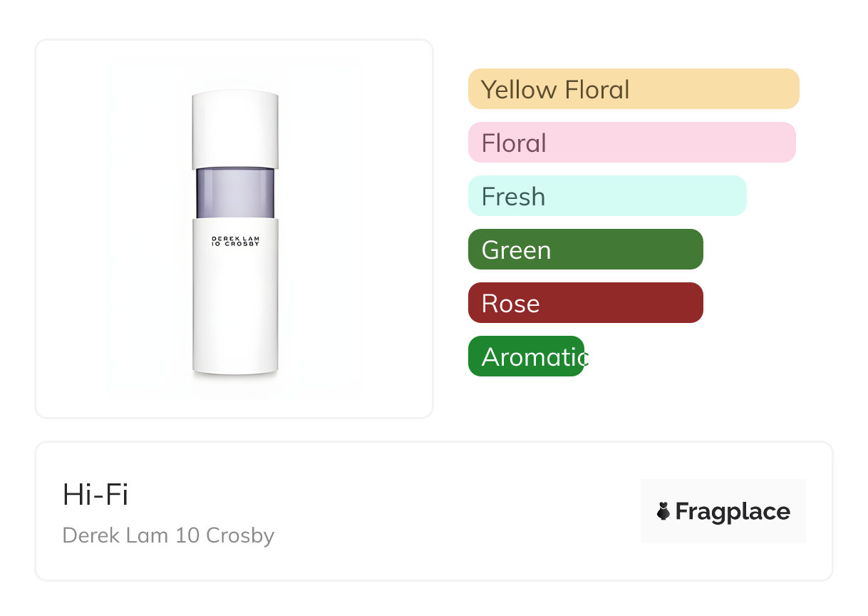This screenshot has height=616, width=868.
Task: Open the Fragplace wordmark link
Action: [732, 511]
